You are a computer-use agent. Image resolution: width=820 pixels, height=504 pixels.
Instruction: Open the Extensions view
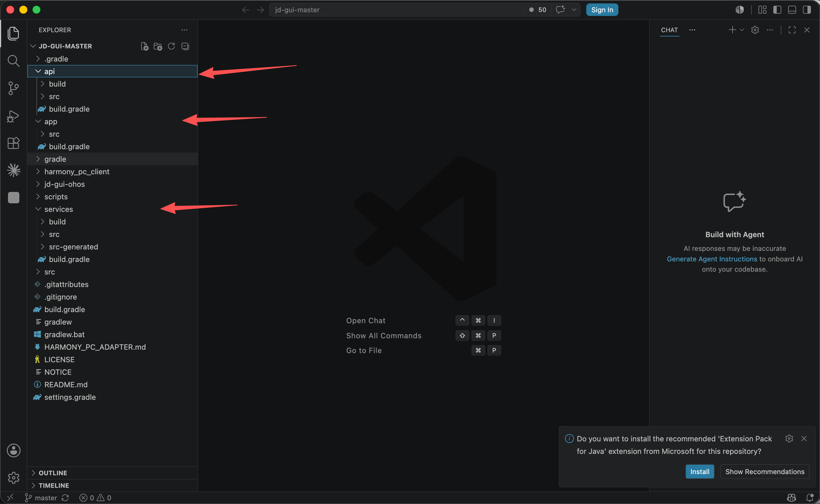(x=13, y=143)
